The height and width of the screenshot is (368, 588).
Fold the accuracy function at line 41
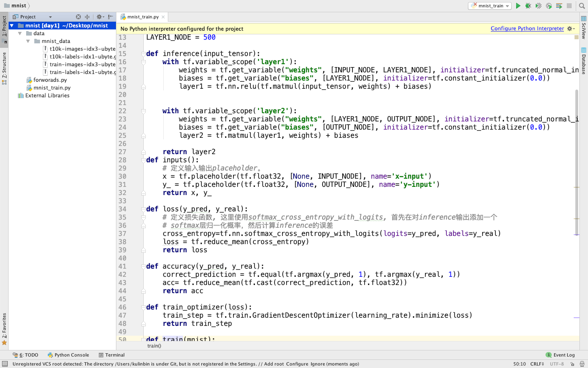144,266
